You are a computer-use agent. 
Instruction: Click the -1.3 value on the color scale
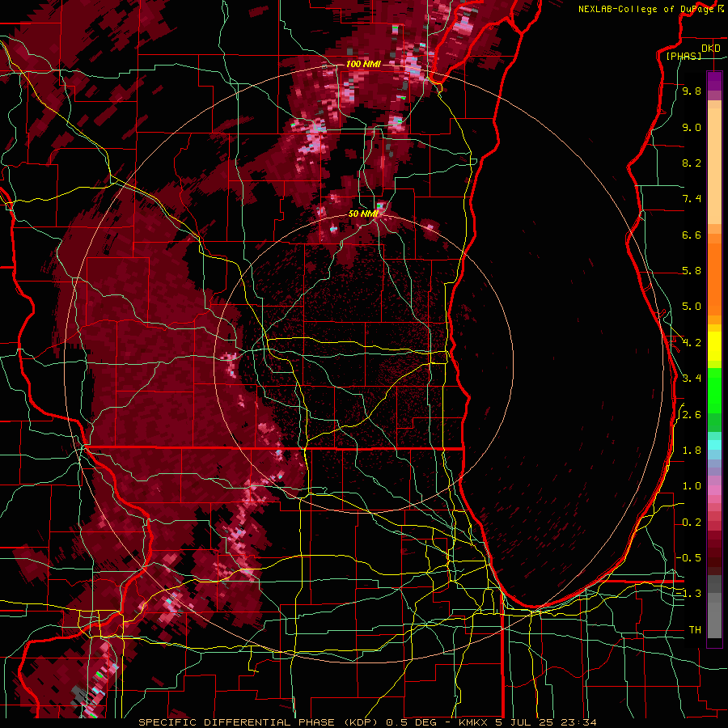[x=689, y=594]
